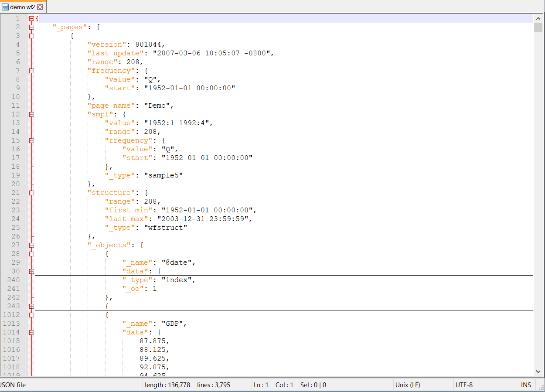
Task: Fold the "structure" block on line 21
Action: point(31,193)
